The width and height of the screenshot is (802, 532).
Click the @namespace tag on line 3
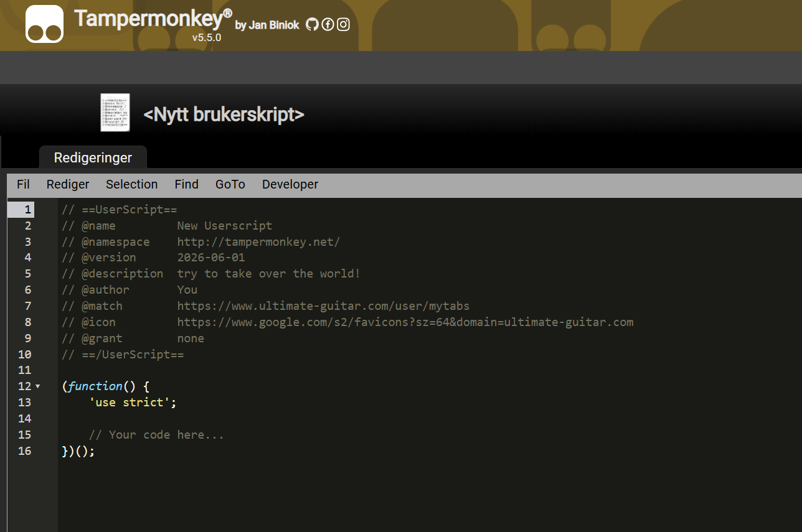click(x=116, y=241)
